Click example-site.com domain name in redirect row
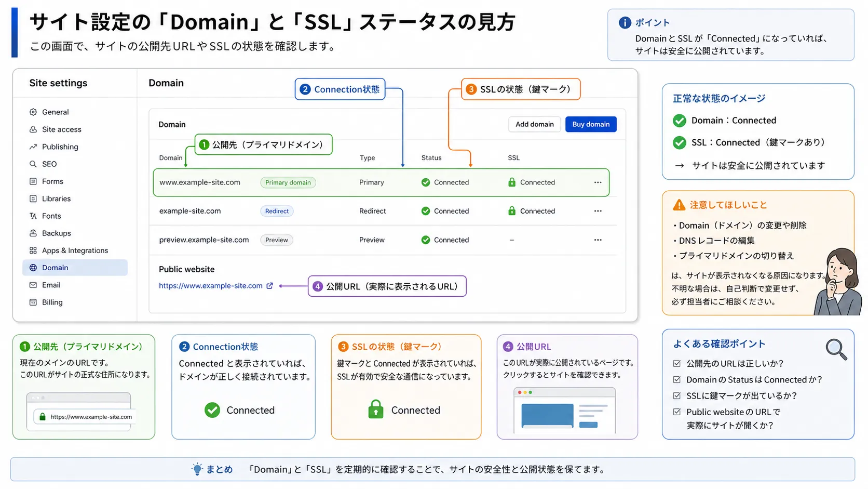The width and height of the screenshot is (868, 489). tap(190, 211)
